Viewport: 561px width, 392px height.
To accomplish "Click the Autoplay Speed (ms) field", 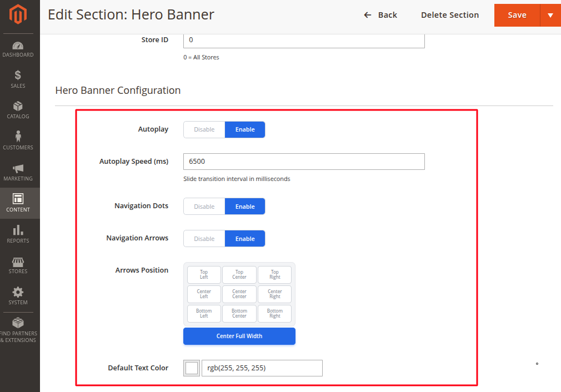I will (304, 162).
